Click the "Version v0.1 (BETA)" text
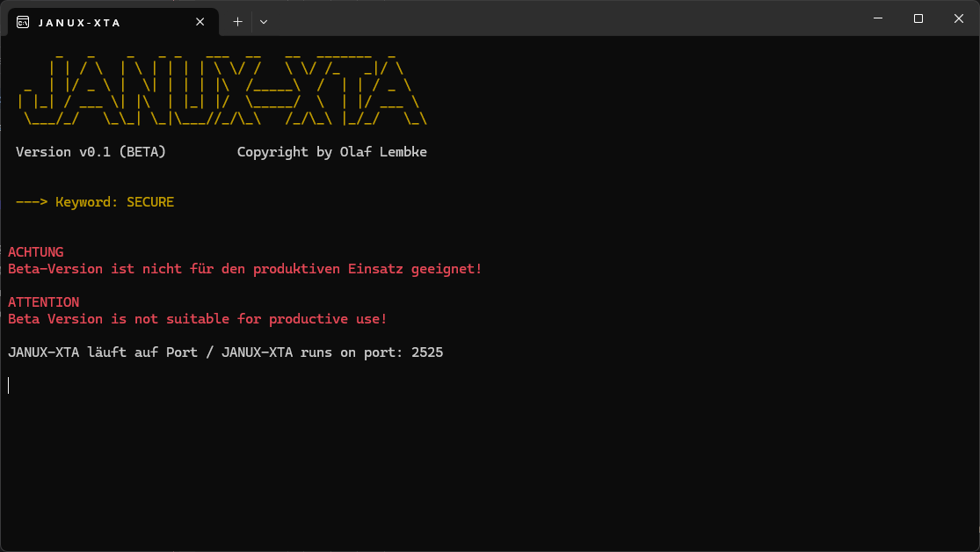The width and height of the screenshot is (980, 552). pos(91,152)
